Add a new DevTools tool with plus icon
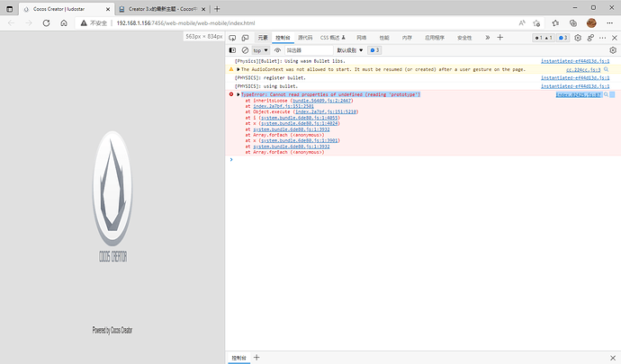 [499, 37]
